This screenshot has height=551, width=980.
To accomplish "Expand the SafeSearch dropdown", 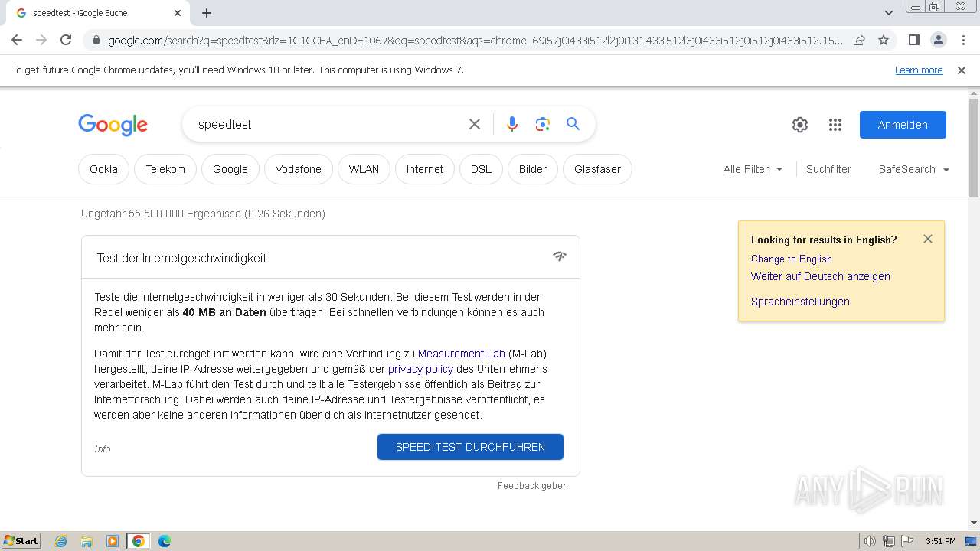I will click(x=914, y=169).
